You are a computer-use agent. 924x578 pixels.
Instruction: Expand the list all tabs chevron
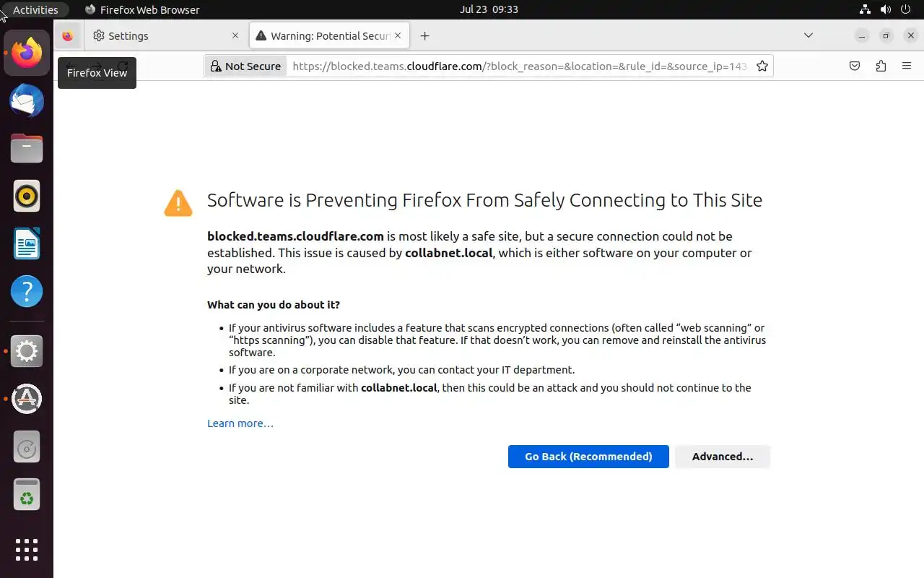click(x=808, y=35)
